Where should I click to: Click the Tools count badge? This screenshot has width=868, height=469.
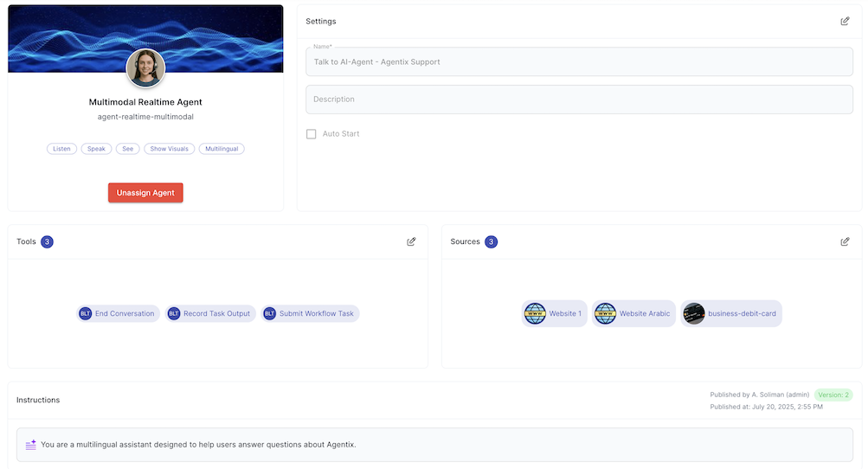pyautogui.click(x=47, y=241)
